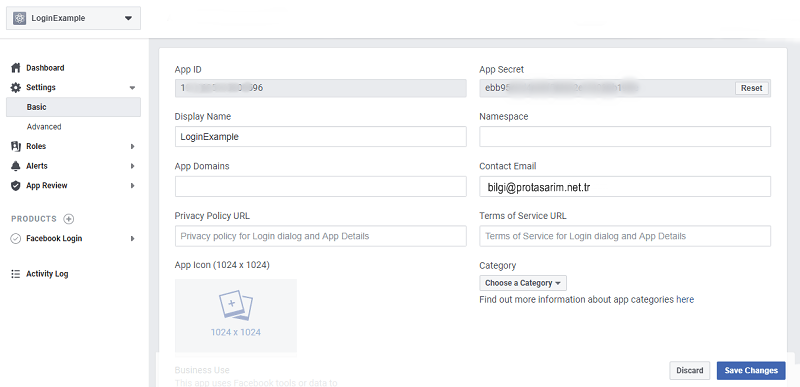Click the Settings menu label

tap(41, 88)
